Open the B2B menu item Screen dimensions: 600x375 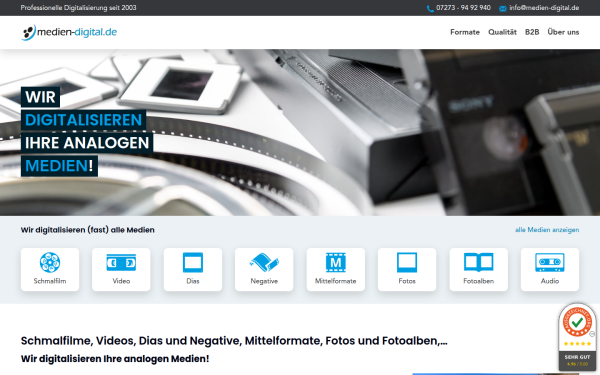pyautogui.click(x=532, y=32)
